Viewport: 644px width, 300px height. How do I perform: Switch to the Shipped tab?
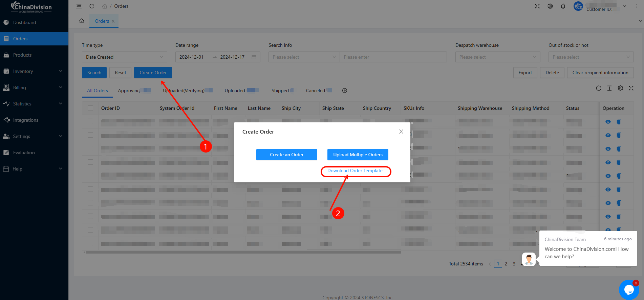[x=280, y=91]
